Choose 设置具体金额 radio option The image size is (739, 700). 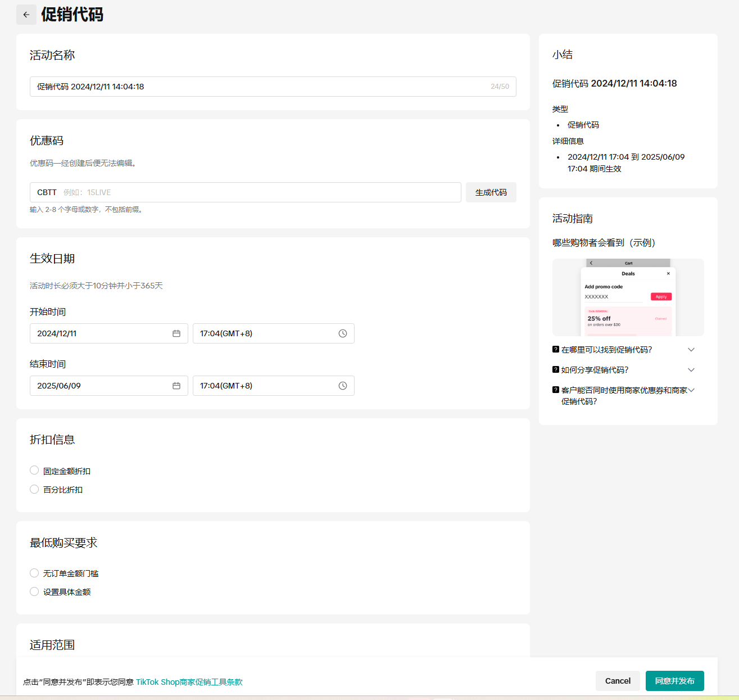34,591
